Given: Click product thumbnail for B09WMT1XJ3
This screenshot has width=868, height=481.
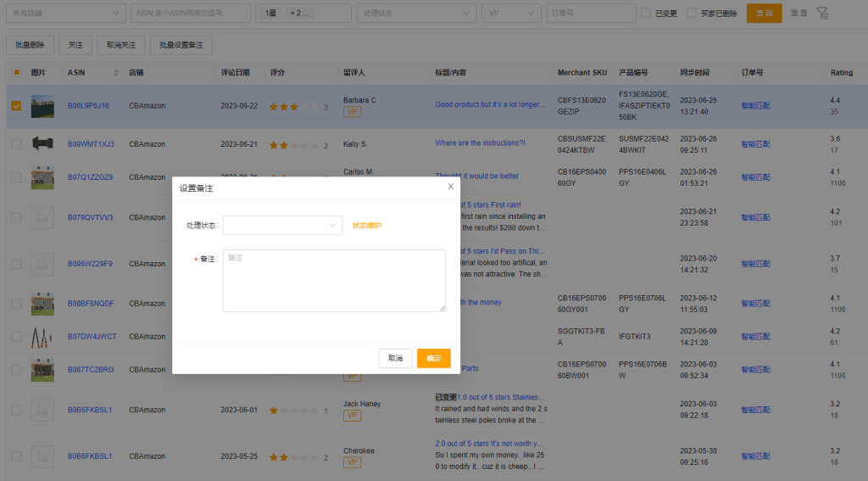Looking at the screenshot, I should point(42,143).
